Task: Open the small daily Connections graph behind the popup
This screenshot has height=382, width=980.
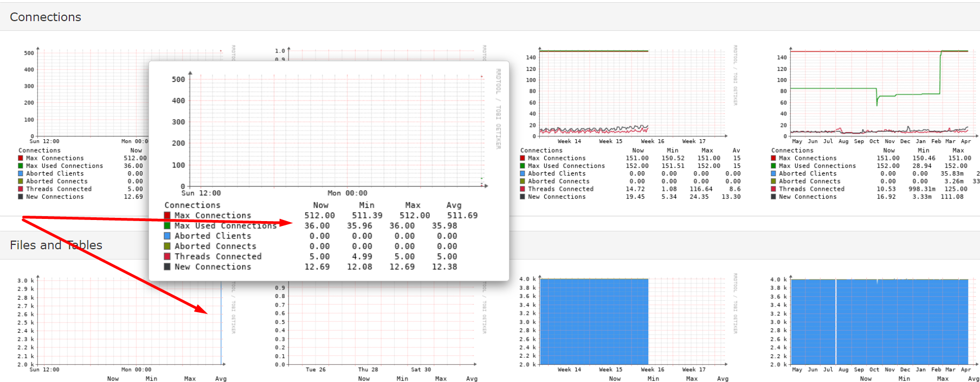Action: [x=84, y=123]
